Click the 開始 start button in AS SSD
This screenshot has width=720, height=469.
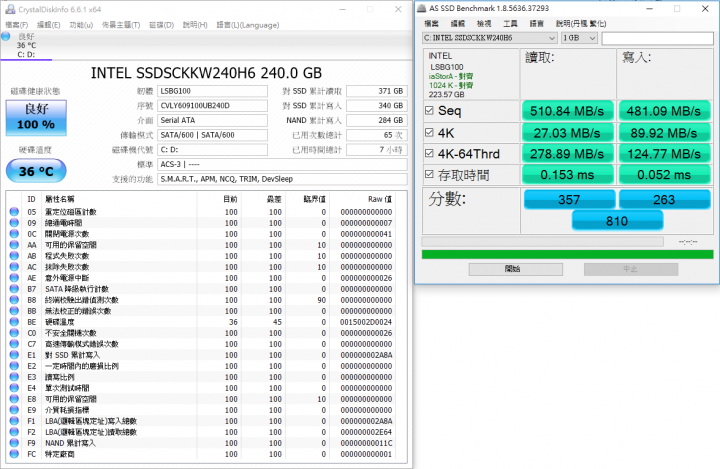tap(516, 269)
